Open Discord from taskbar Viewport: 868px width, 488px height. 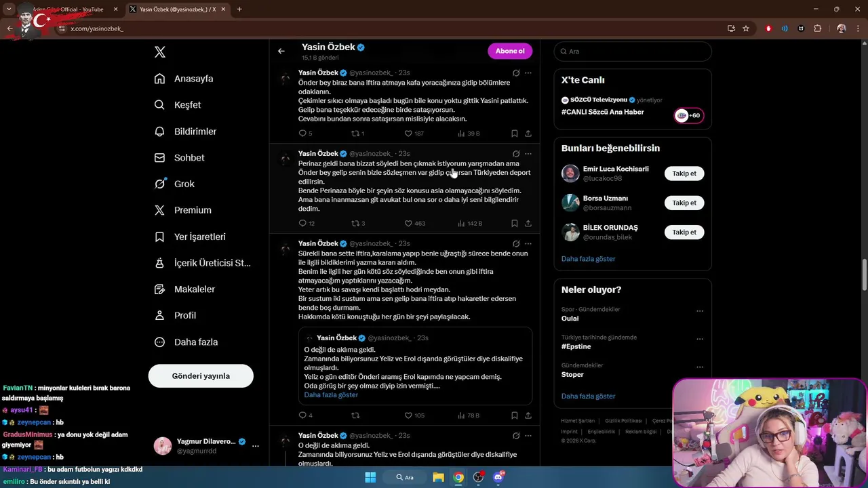tap(498, 477)
